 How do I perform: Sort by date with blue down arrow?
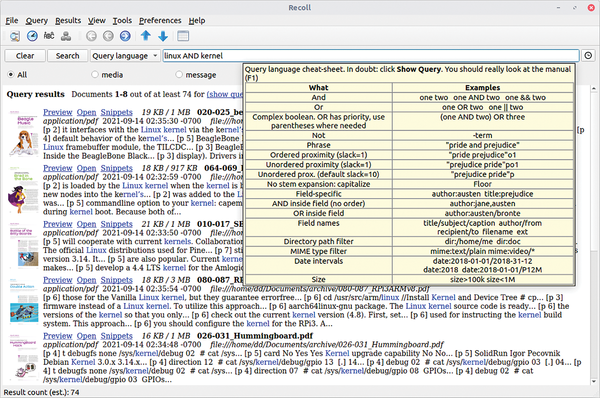click(163, 36)
